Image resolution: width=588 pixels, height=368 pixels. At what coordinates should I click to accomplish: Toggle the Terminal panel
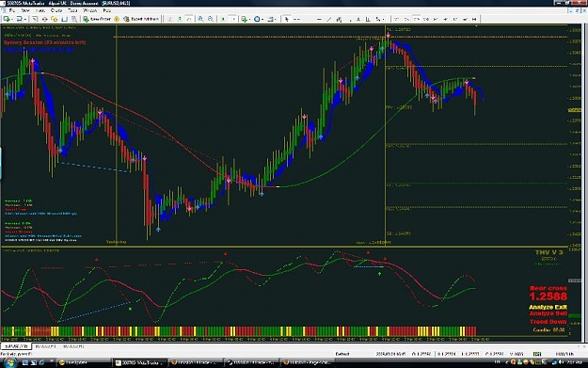(65, 19)
